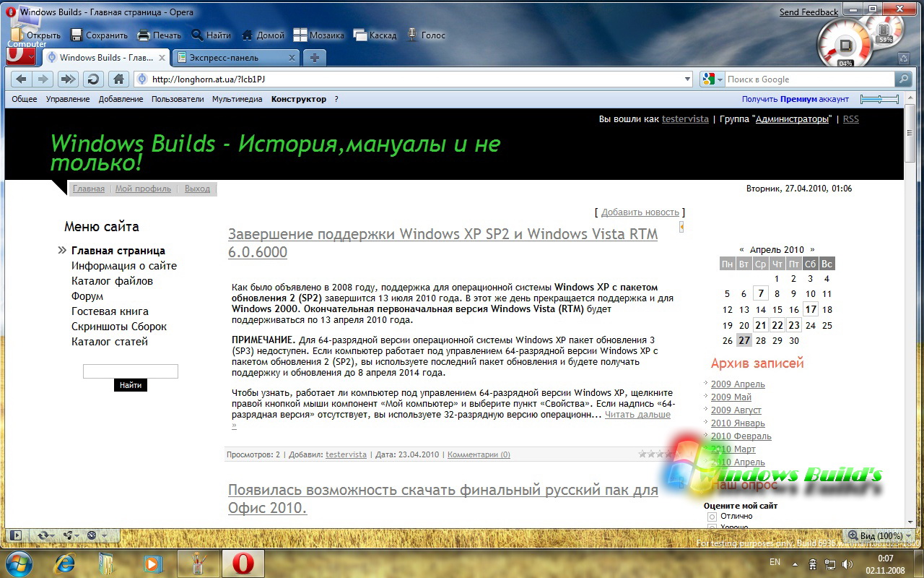Click the Opera taskbar button

(x=243, y=563)
